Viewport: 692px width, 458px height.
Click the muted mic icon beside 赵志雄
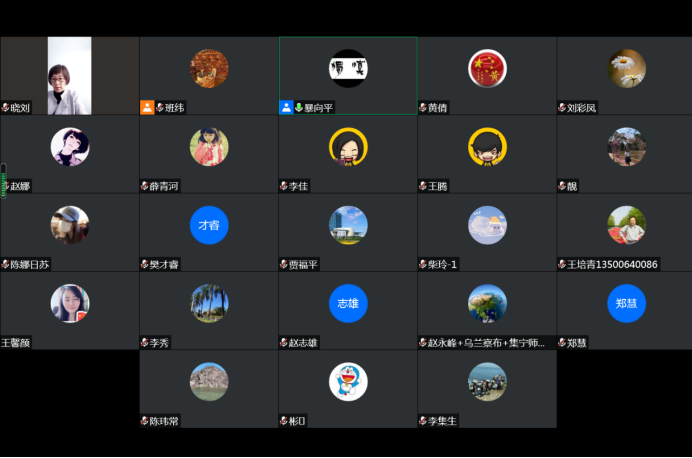click(x=284, y=343)
